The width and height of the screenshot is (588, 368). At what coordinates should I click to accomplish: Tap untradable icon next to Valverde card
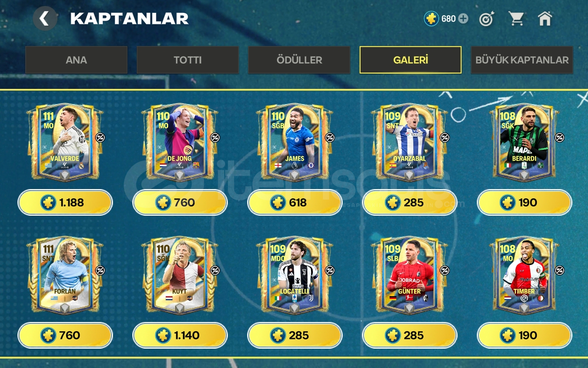click(x=100, y=138)
